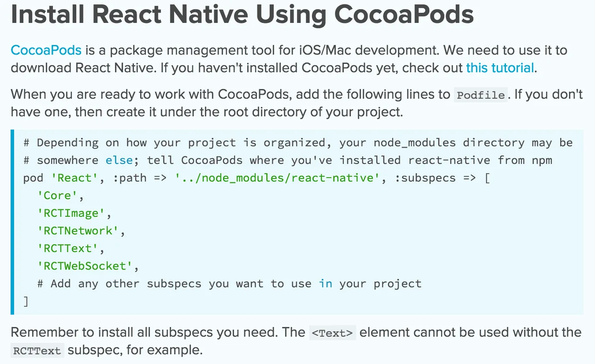Click the inline Podfile code label
595x364 pixels.
click(480, 95)
